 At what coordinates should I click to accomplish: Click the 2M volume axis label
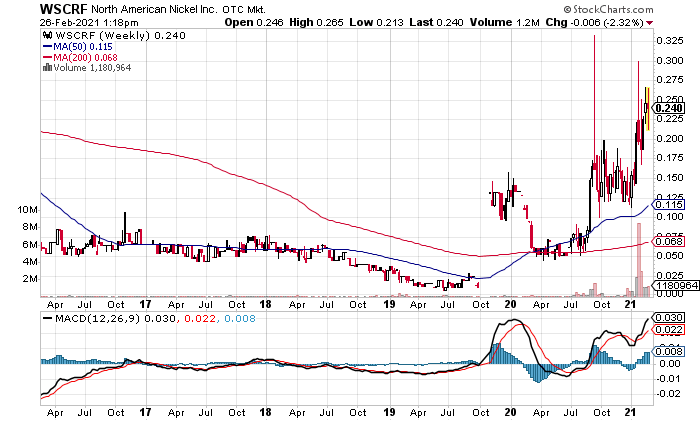[x=30, y=279]
